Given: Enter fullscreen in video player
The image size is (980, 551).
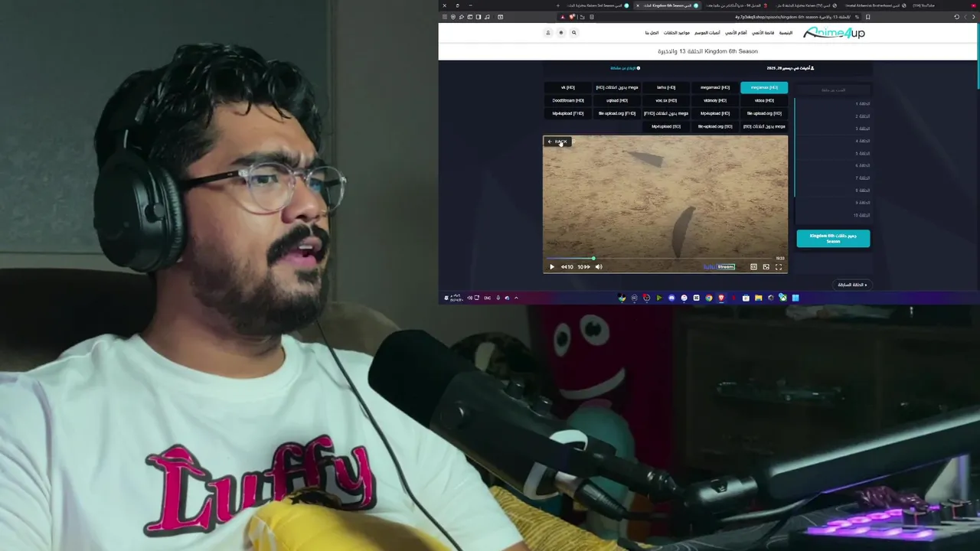Looking at the screenshot, I should pyautogui.click(x=779, y=267).
